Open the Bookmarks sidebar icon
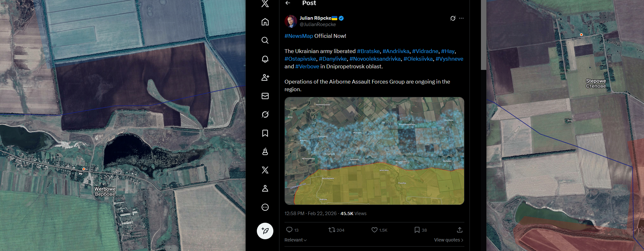This screenshot has height=251, width=644. coord(265,133)
